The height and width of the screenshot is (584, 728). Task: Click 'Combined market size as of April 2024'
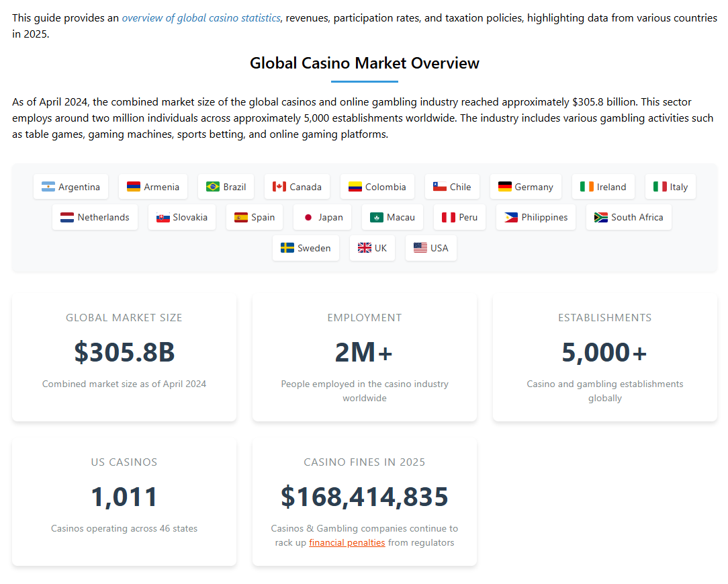pyautogui.click(x=124, y=384)
